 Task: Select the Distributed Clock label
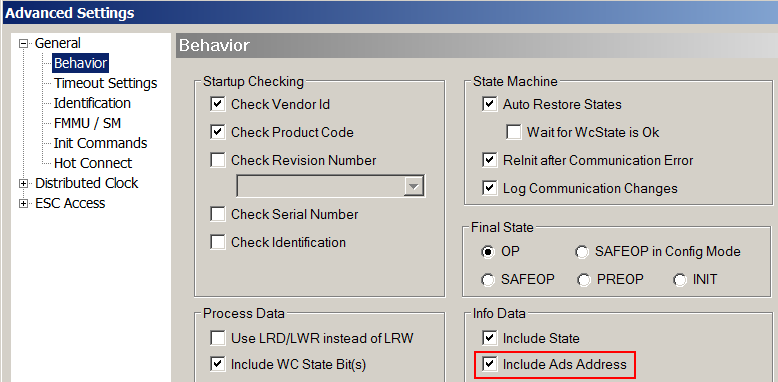[x=86, y=183]
